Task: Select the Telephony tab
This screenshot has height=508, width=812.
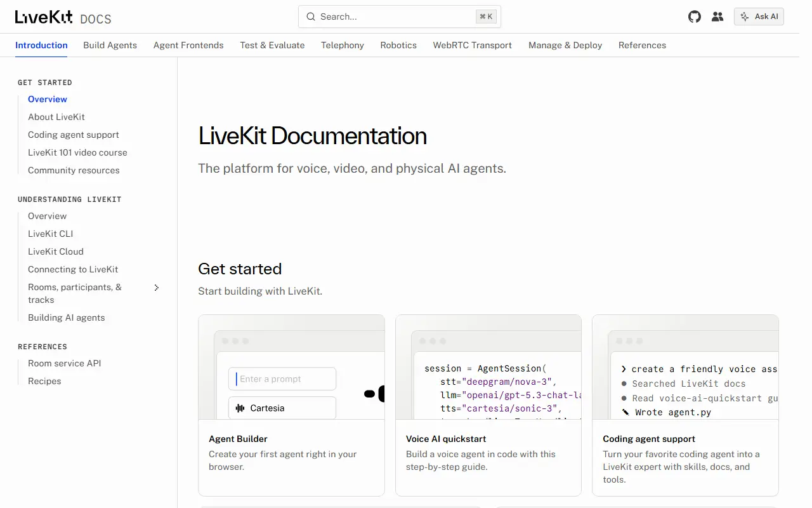Action: pos(343,45)
